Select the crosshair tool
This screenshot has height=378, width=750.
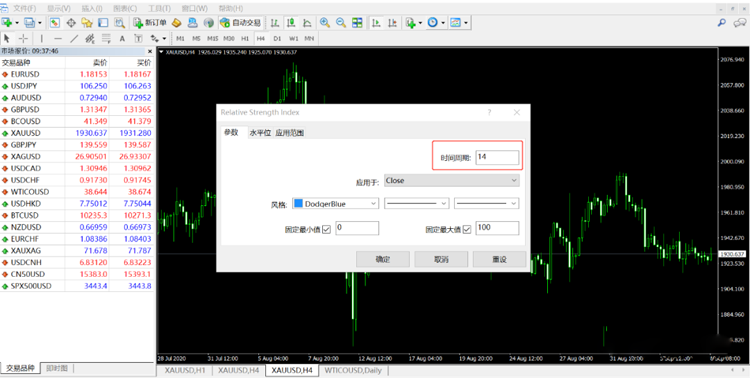point(23,38)
